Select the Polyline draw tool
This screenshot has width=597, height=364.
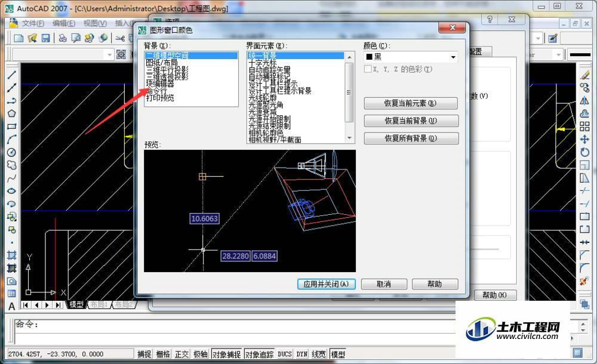tap(12, 100)
